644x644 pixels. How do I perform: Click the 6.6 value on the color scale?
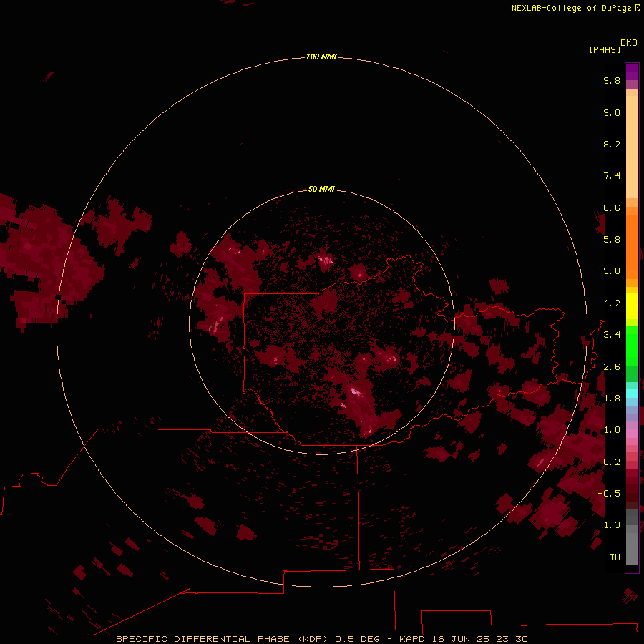[x=612, y=208]
